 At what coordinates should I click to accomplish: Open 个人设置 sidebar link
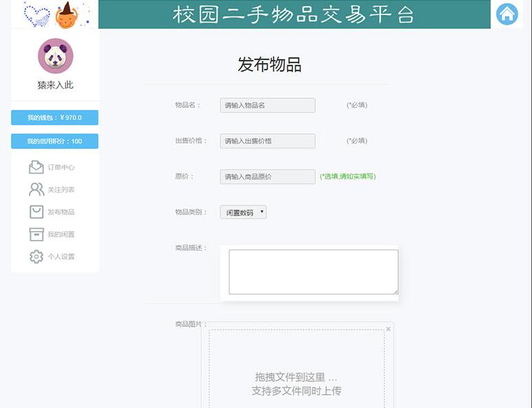pyautogui.click(x=61, y=257)
